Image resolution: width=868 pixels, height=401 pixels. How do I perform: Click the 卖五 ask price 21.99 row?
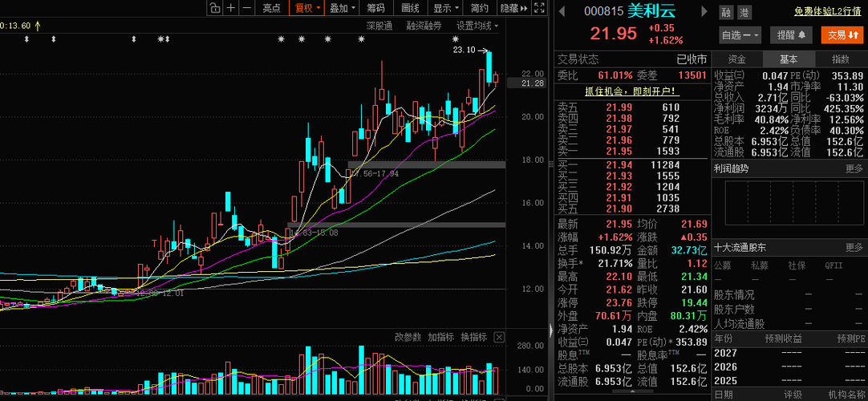[x=631, y=107]
